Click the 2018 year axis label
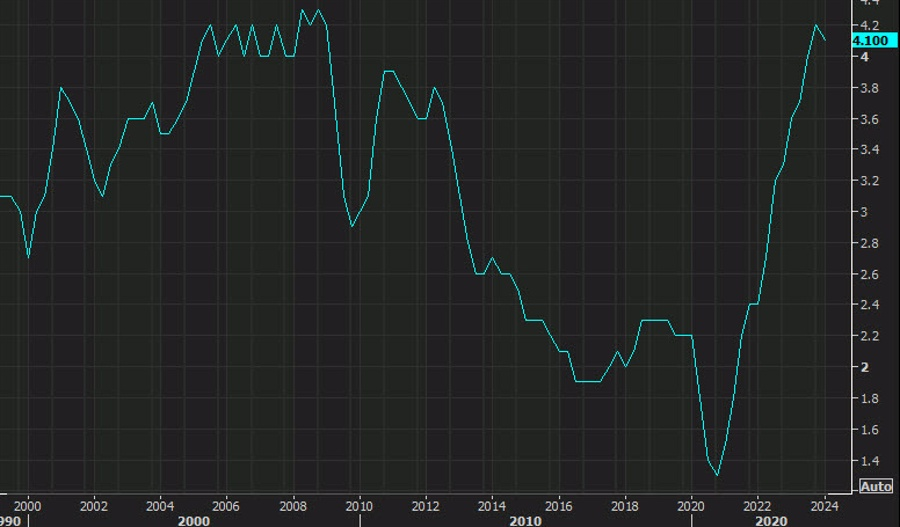The image size is (900, 527). [624, 506]
